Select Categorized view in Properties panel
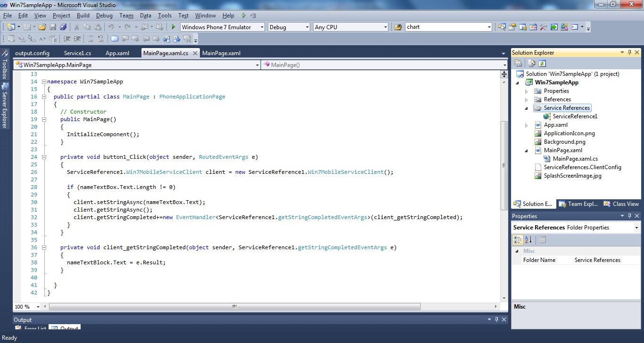 pos(518,240)
